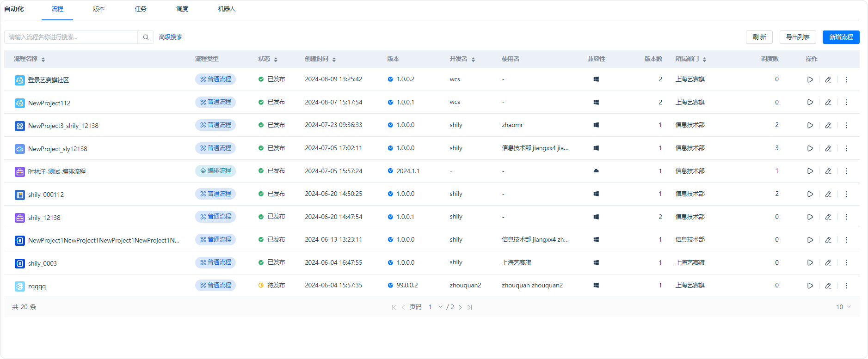Image resolution: width=868 pixels, height=359 pixels.
Task: Open more actions for shily_000112
Action: point(846,194)
